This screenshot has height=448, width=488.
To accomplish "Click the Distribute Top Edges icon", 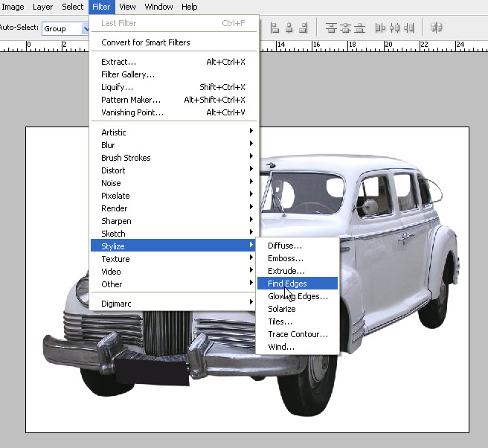I will coord(330,28).
